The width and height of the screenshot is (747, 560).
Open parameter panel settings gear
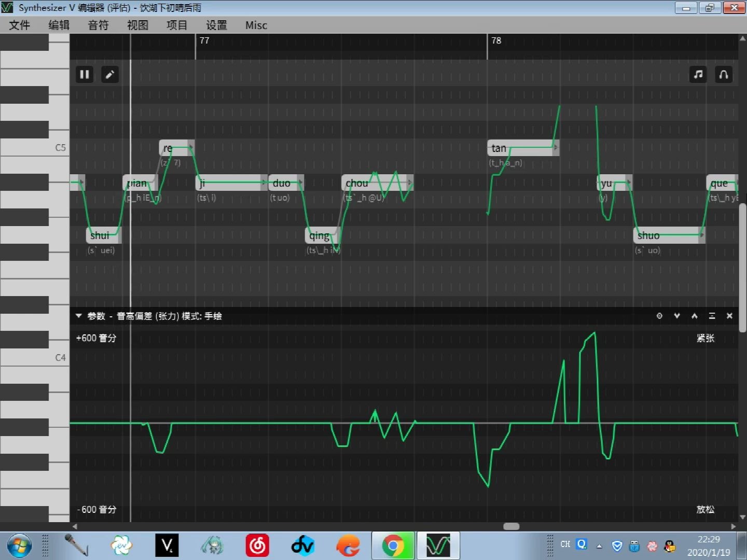(x=659, y=316)
